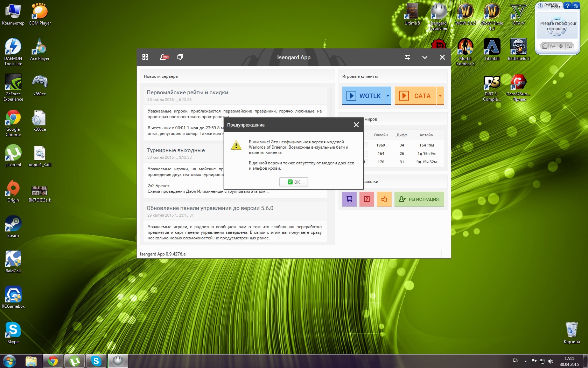
Task: Click the orange thumbs-up icon
Action: coord(384,199)
